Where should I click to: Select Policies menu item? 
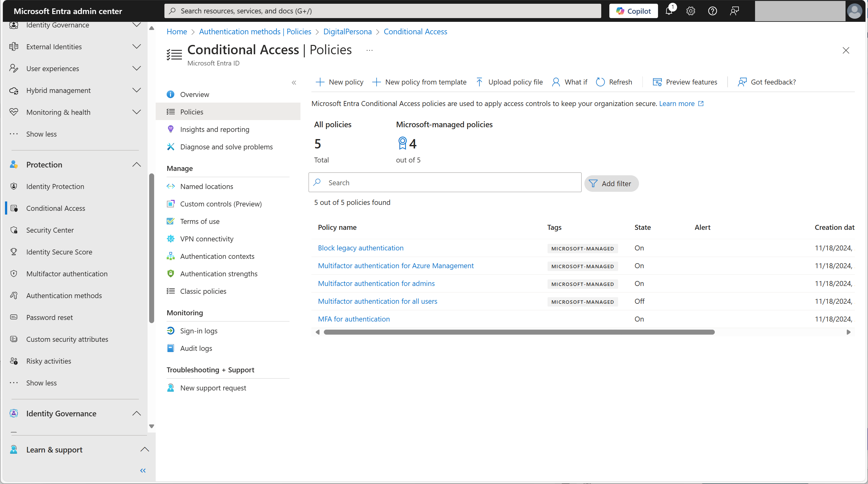pyautogui.click(x=228, y=111)
